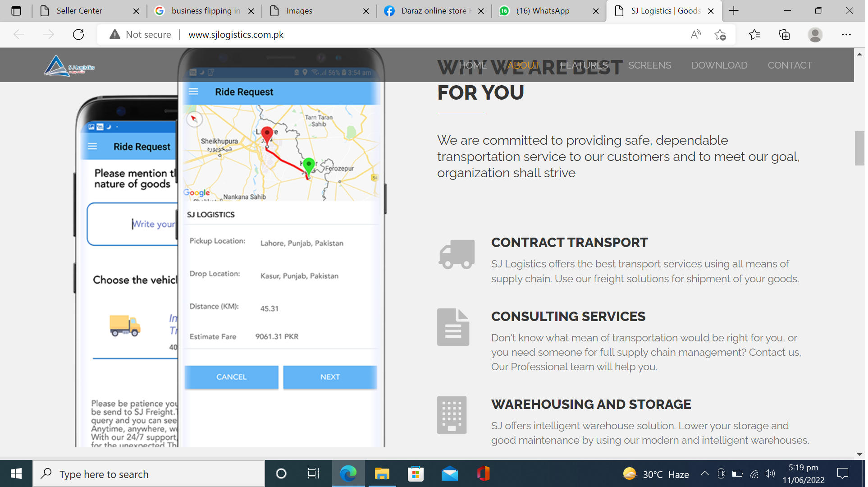Click the Consulting Services document icon
Screen dimensions: 868x487
pyautogui.click(x=453, y=327)
